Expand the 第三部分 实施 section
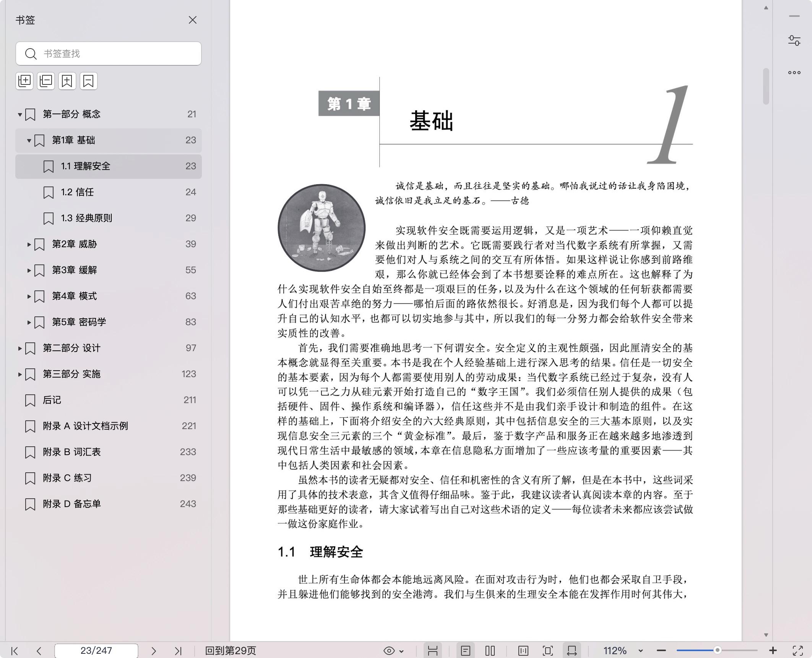This screenshot has height=658, width=812. coord(20,374)
